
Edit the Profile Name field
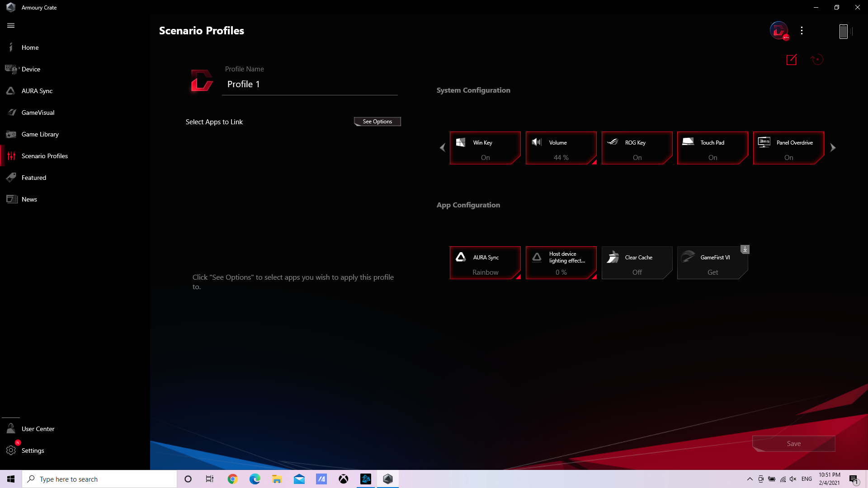pos(310,84)
